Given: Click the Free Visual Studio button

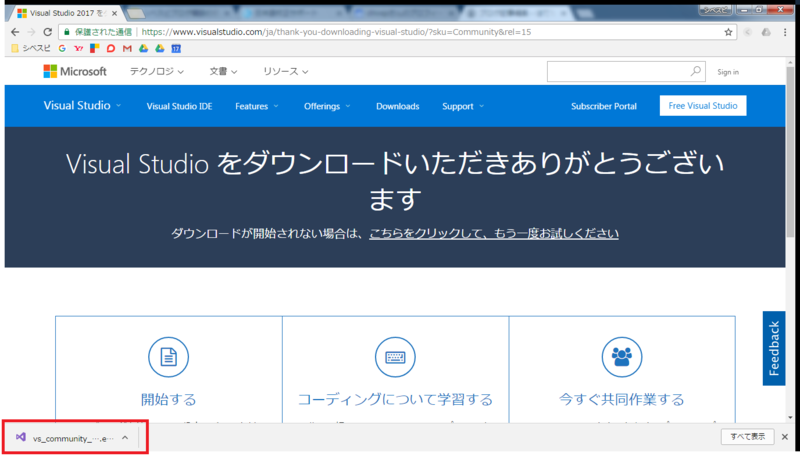Looking at the screenshot, I should click(x=703, y=106).
